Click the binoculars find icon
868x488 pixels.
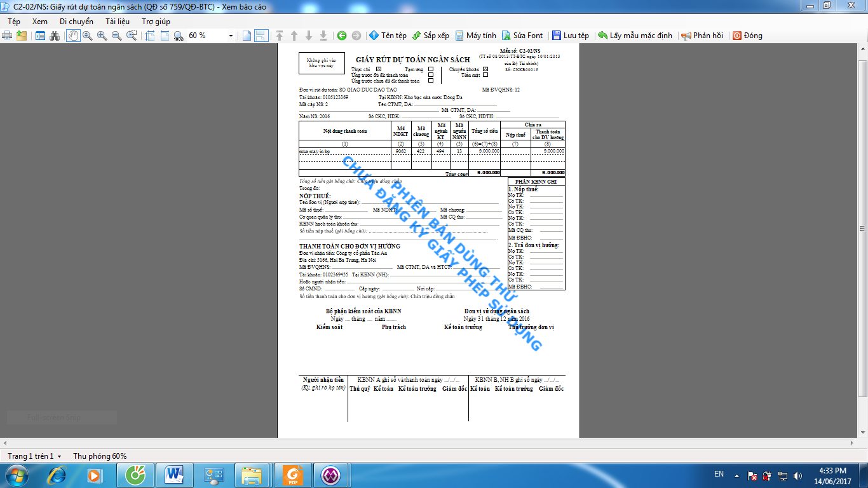[x=55, y=36]
